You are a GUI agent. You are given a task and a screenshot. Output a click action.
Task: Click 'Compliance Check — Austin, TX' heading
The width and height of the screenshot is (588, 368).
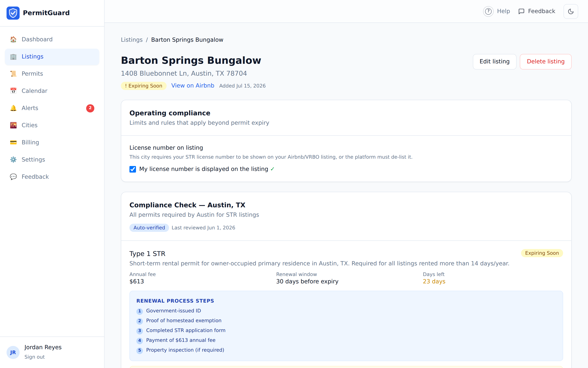click(x=187, y=205)
